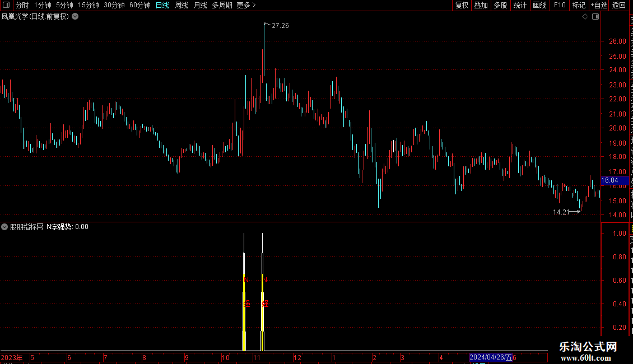The width and height of the screenshot is (633, 364).
Task: Click the 27.26 high price flag marker
Action: (x=276, y=25)
